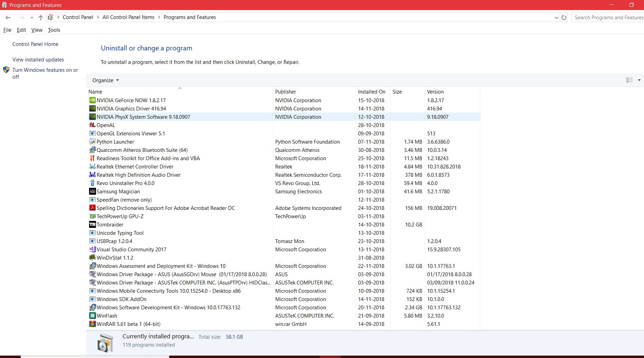
Task: Click the Windows Software Development Kit icon
Action: (x=92, y=308)
